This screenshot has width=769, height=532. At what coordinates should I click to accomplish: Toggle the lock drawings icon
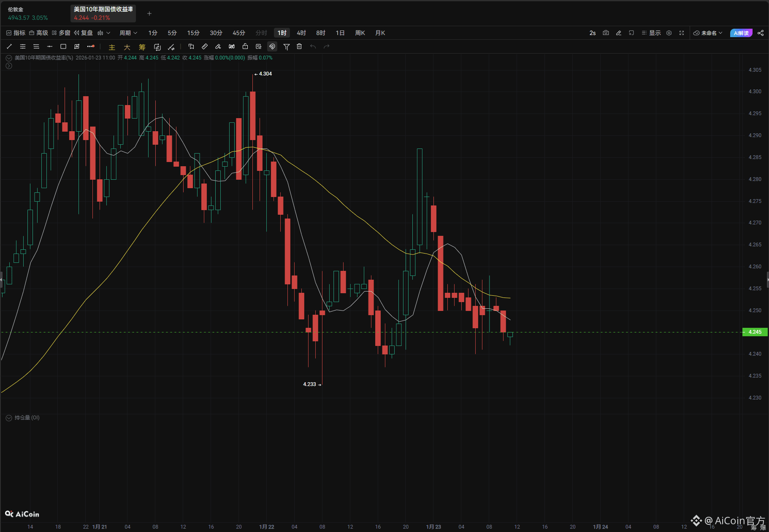click(x=245, y=46)
